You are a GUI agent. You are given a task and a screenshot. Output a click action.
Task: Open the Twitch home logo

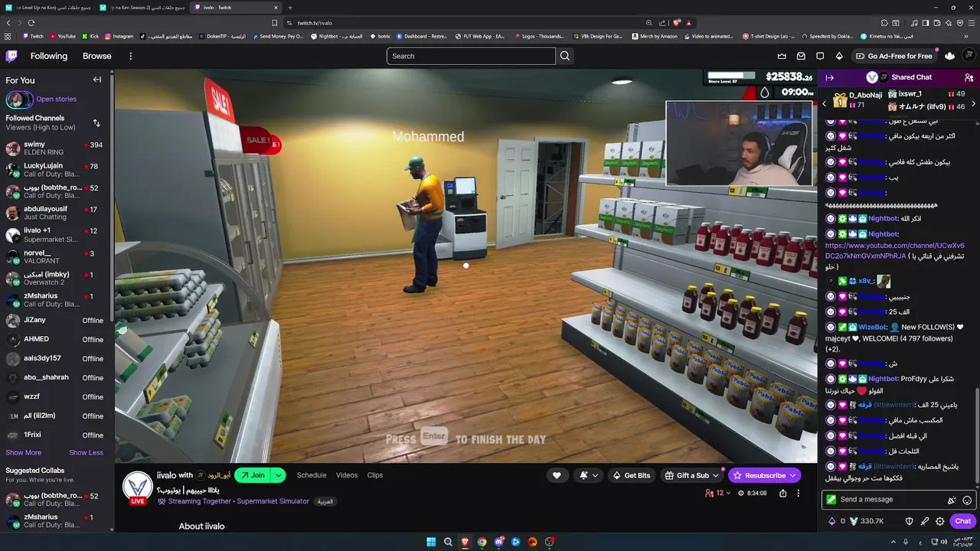click(x=11, y=56)
